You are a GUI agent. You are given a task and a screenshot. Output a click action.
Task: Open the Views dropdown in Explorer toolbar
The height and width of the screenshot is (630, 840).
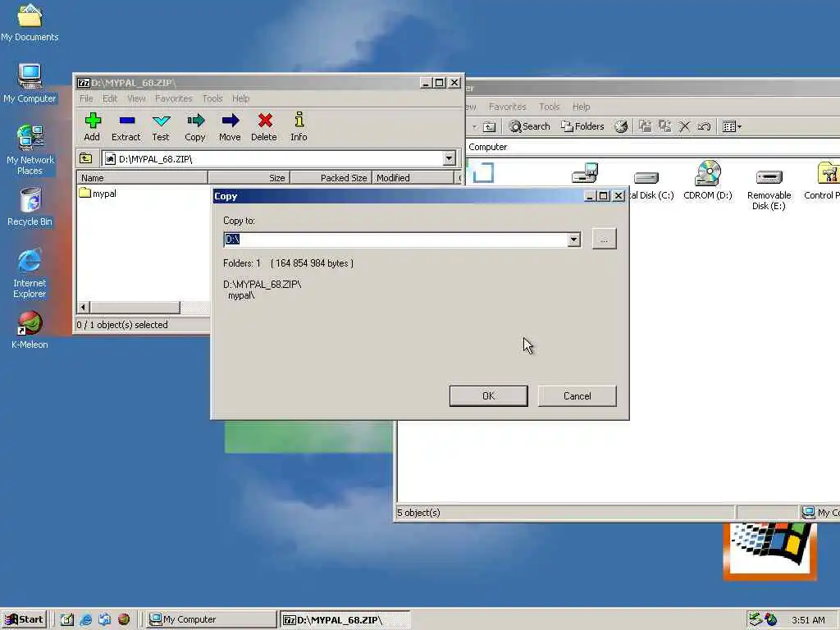[x=732, y=126]
